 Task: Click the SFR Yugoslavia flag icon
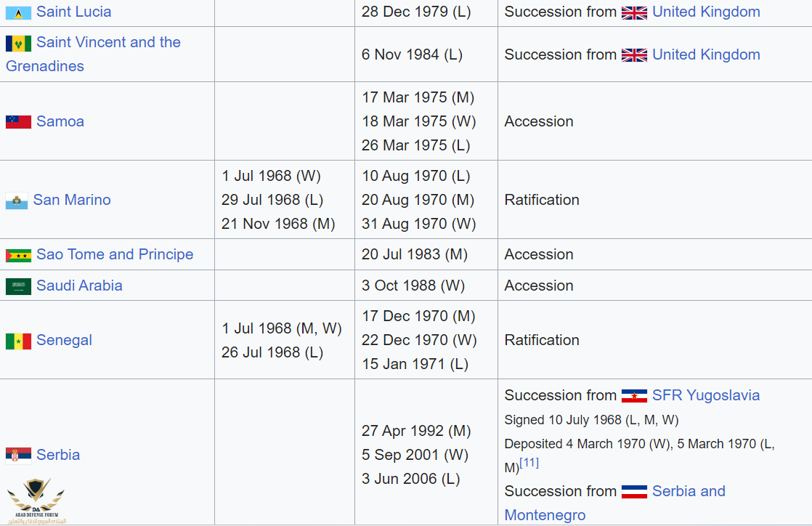point(634,396)
